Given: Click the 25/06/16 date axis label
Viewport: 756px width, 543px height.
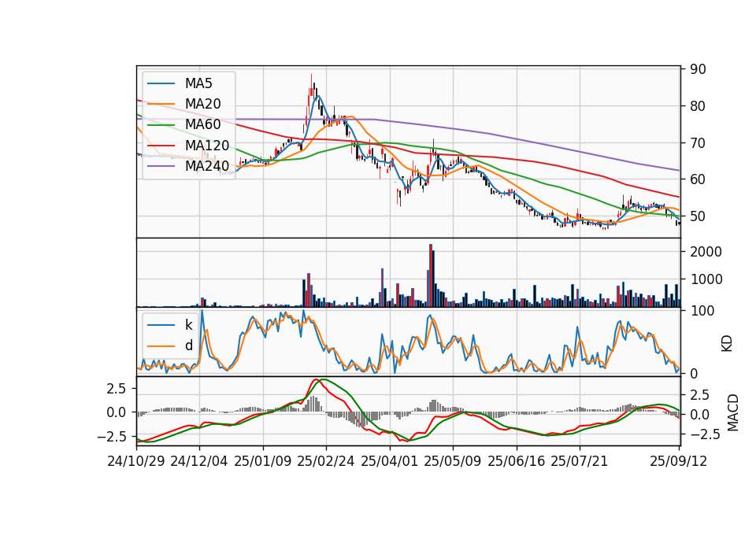Looking at the screenshot, I should click(516, 461).
